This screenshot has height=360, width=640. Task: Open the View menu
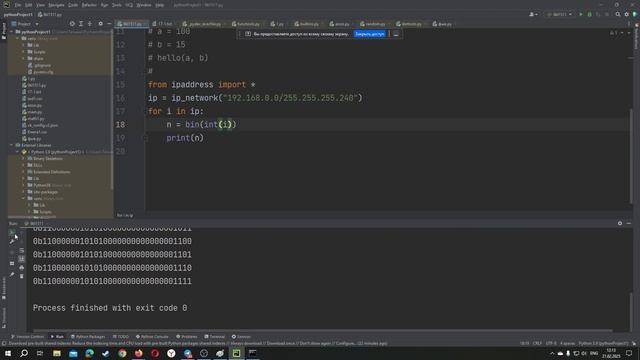40,5
